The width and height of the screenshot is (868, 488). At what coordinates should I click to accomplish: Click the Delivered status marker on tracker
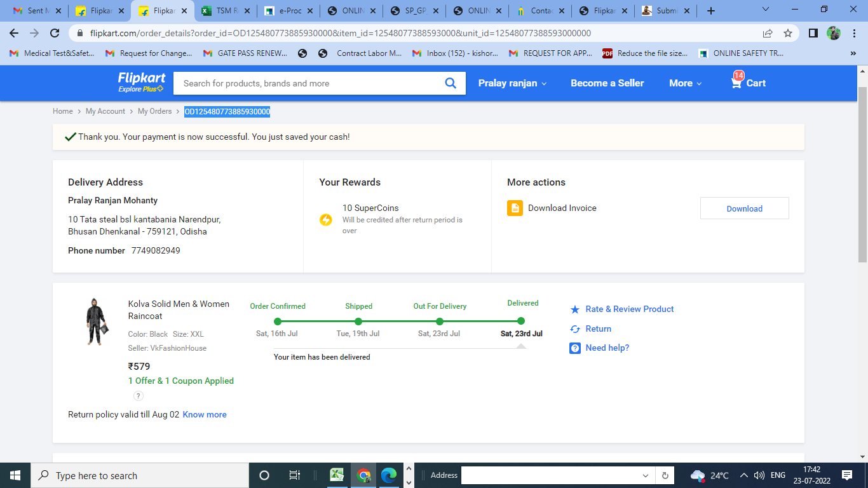pos(521,321)
